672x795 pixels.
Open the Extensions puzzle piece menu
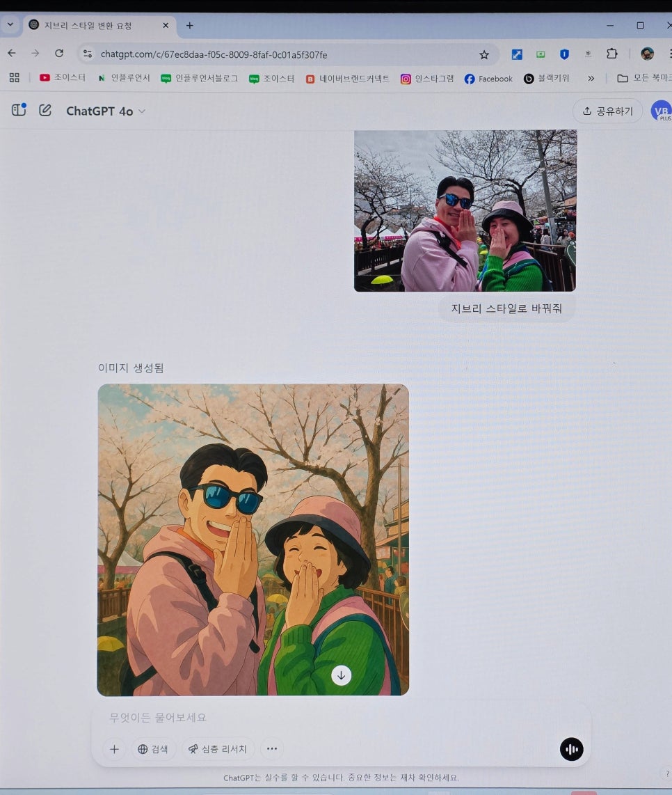click(611, 54)
